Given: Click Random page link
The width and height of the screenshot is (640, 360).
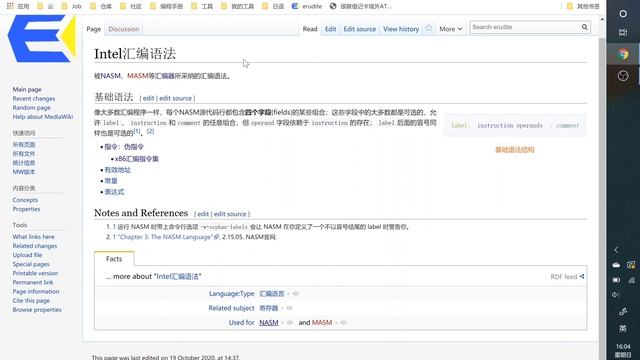Looking at the screenshot, I should 31,107.
